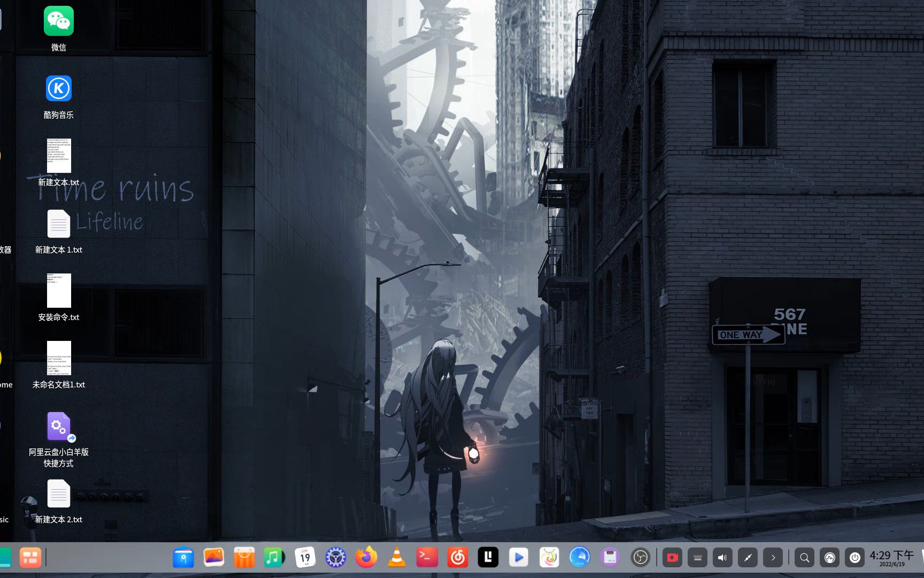
Task: Open the orange app store bag icon
Action: [244, 558]
